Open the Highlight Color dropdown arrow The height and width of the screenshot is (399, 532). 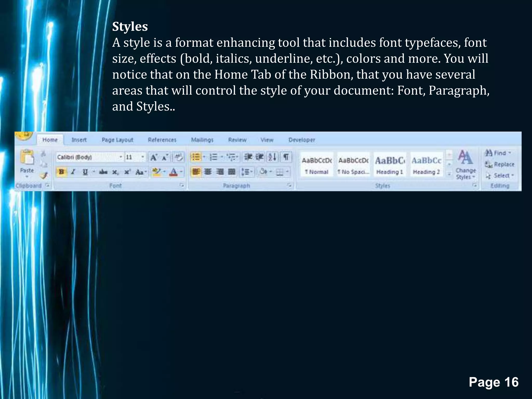(164, 172)
